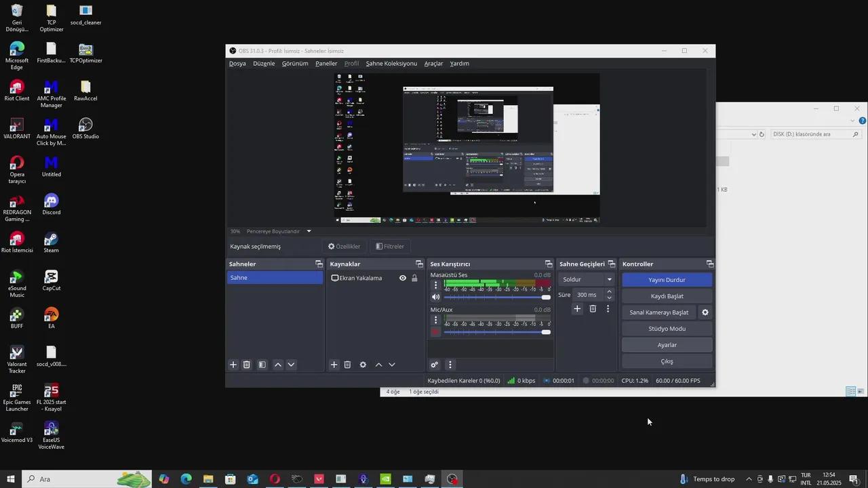The image size is (868, 488).
Task: Mute the Masaüstü Ses audio
Action: (x=435, y=296)
